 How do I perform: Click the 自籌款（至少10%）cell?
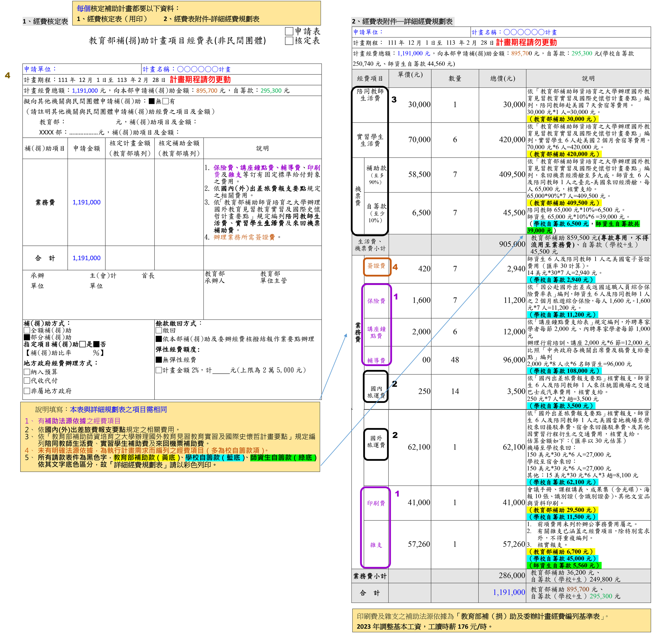pyautogui.click(x=376, y=213)
